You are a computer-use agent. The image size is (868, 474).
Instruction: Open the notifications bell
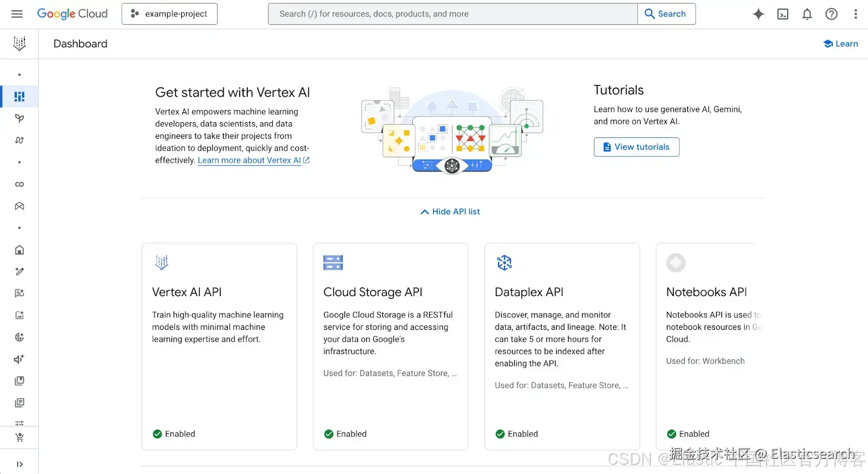807,14
